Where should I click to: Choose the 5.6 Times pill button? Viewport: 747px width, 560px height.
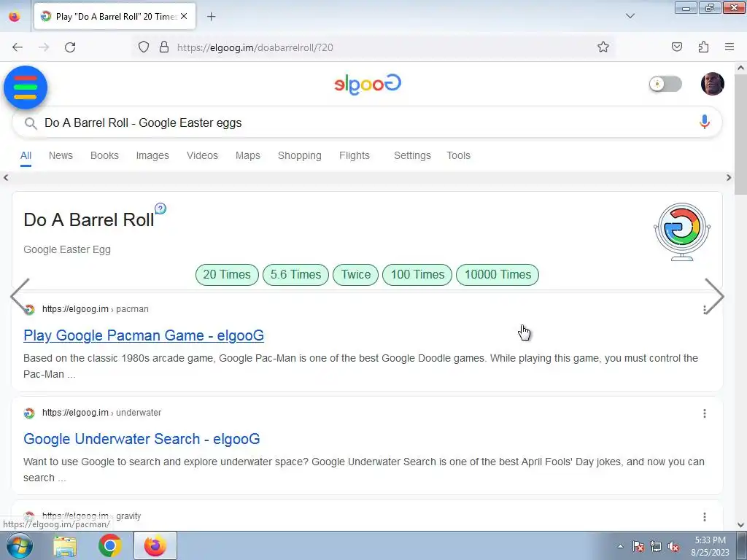click(296, 275)
